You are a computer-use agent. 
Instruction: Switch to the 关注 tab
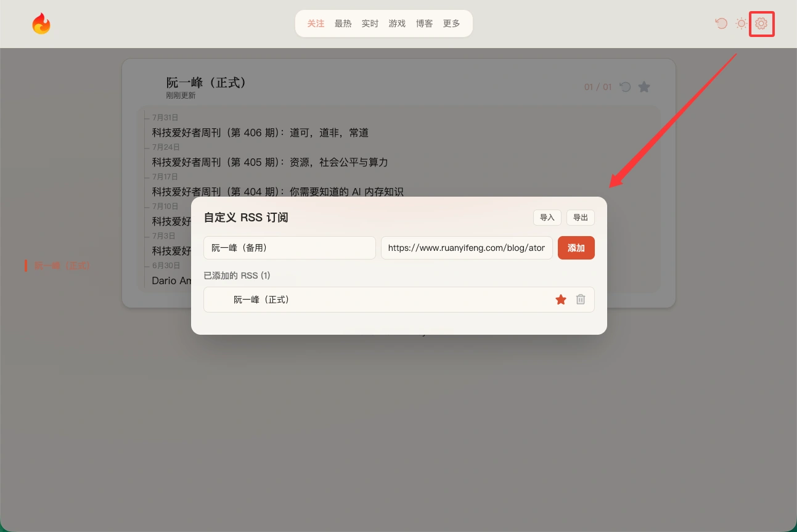click(316, 23)
